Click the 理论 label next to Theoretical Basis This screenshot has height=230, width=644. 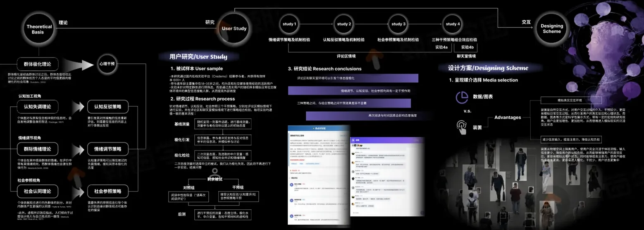pyautogui.click(x=63, y=23)
